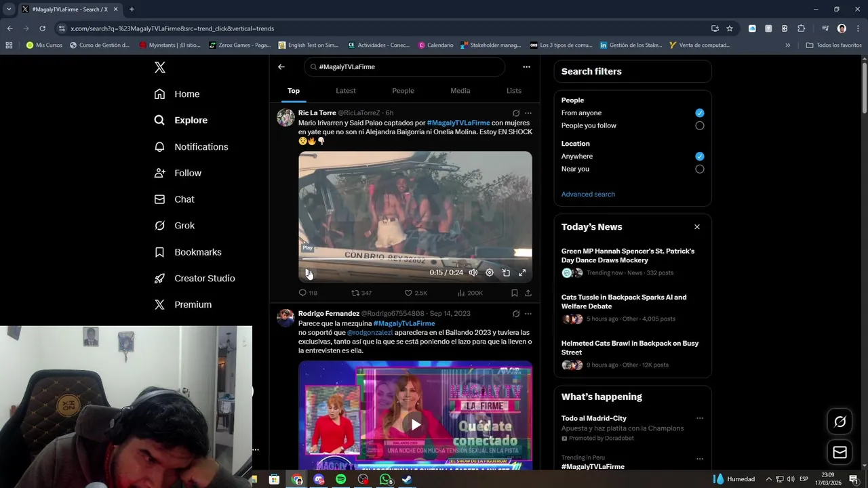Open Advanced search link
The image size is (868, 488).
(x=588, y=195)
